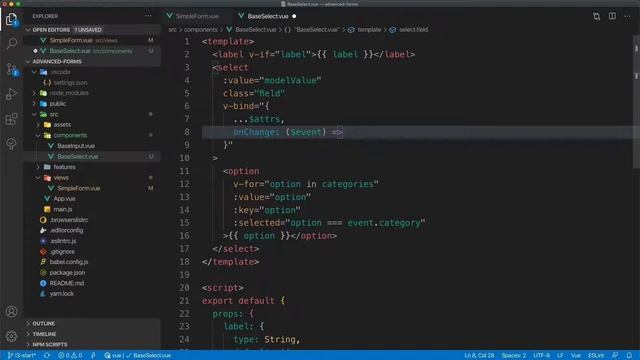Open notifications bell in status bar
The height and width of the screenshot is (360, 640).
[629, 356]
